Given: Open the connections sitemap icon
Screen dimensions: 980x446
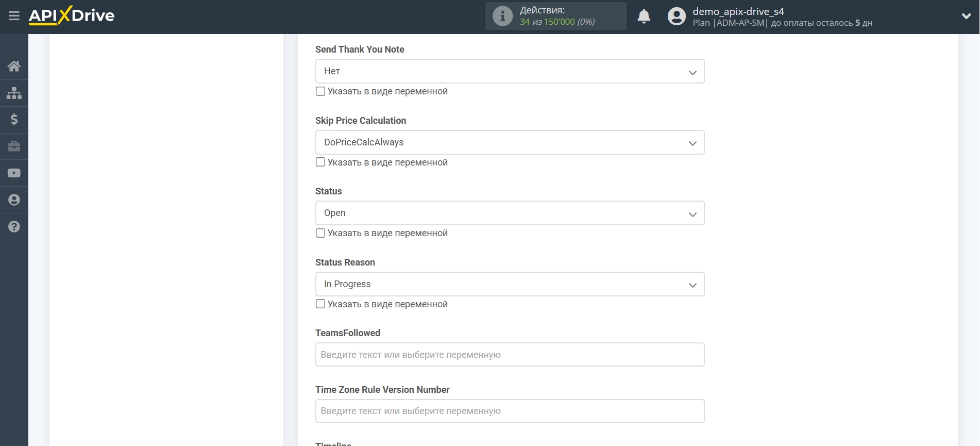Looking at the screenshot, I should (x=14, y=93).
